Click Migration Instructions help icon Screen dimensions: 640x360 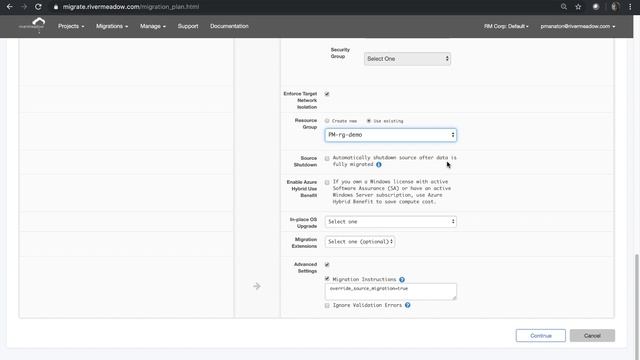click(x=402, y=280)
